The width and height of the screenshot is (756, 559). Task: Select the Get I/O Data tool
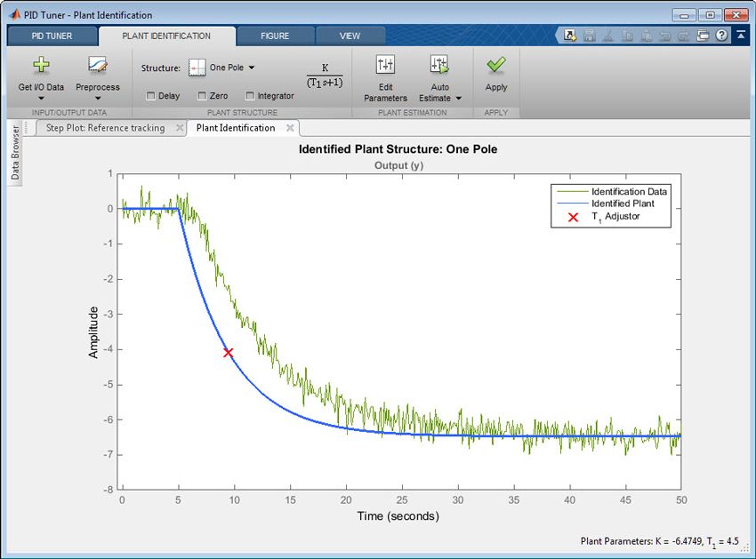click(41, 71)
